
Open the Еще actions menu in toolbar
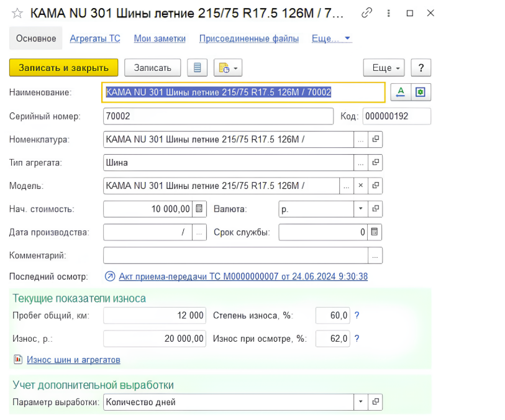pyautogui.click(x=384, y=68)
